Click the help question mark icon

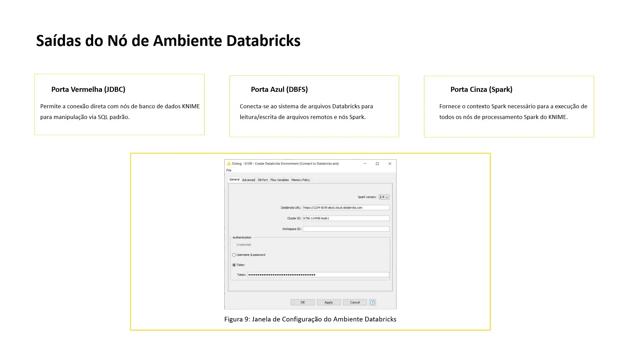click(x=372, y=302)
